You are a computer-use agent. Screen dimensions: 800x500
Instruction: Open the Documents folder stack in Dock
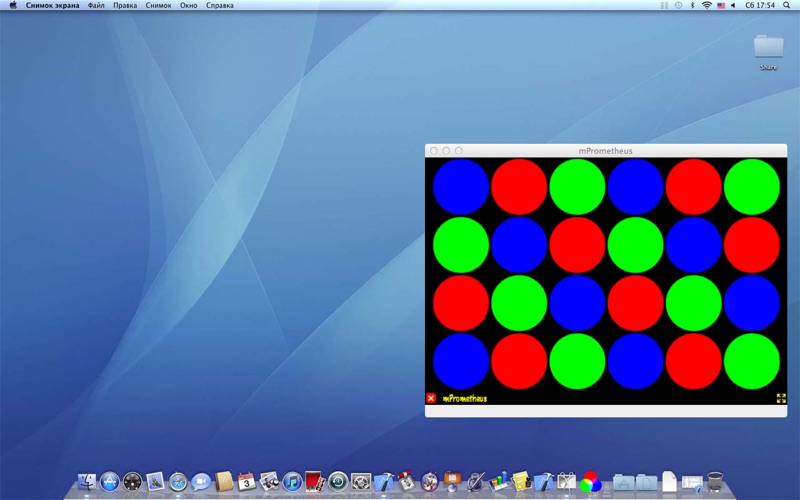(x=646, y=481)
